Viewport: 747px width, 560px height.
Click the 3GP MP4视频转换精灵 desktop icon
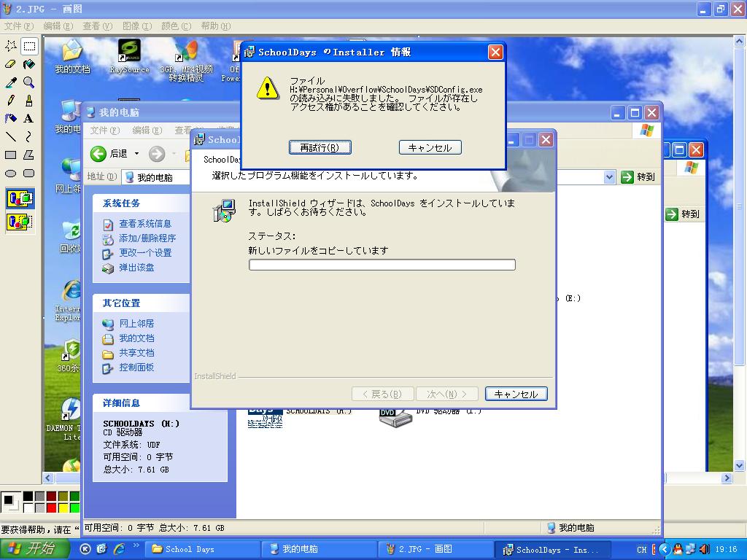click(186, 61)
